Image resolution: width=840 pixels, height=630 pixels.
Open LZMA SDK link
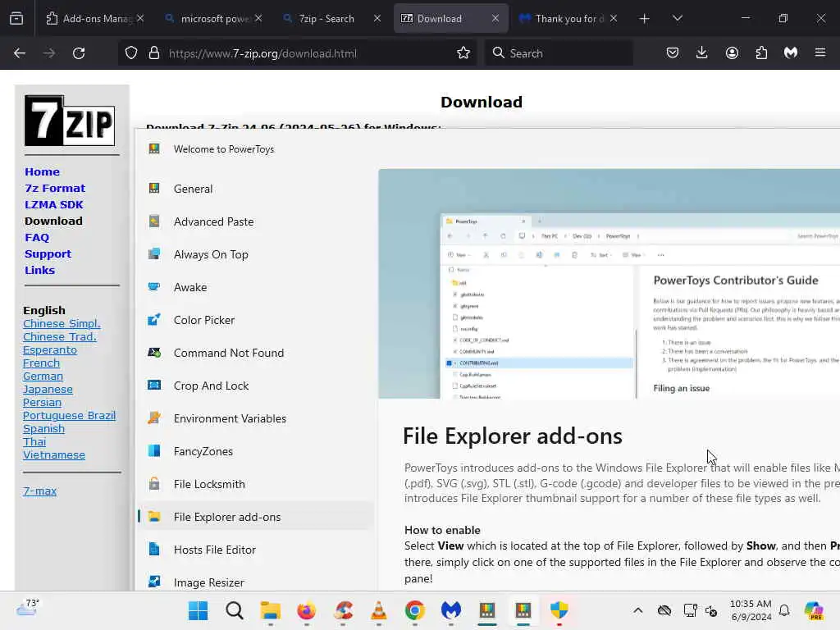coord(53,204)
